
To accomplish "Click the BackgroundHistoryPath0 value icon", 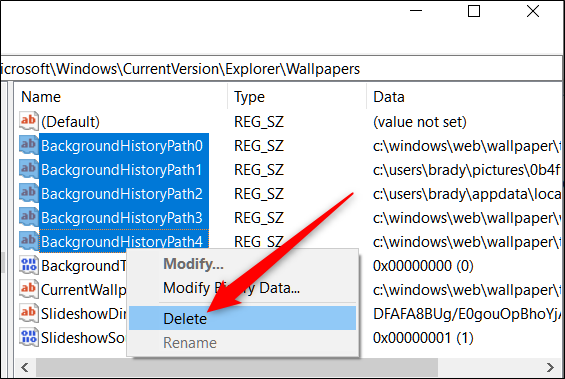I will tap(28, 145).
